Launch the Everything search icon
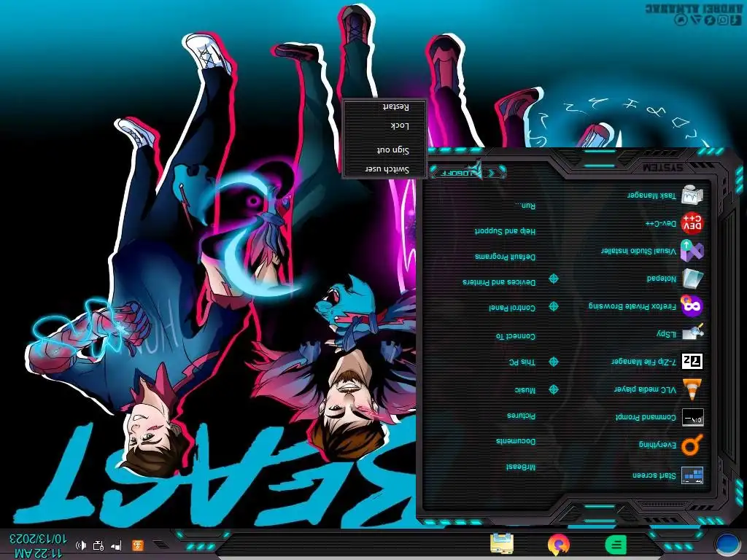This screenshot has height=560, width=747. pyautogui.click(x=692, y=446)
